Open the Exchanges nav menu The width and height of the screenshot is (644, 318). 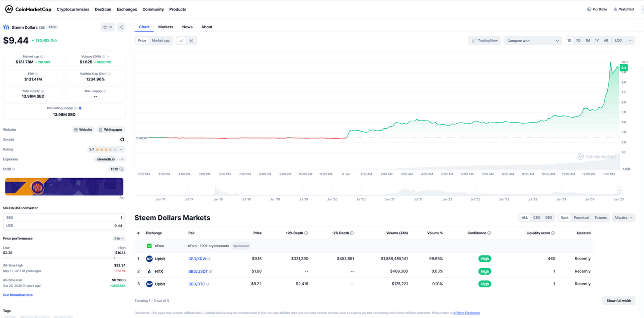tap(127, 10)
